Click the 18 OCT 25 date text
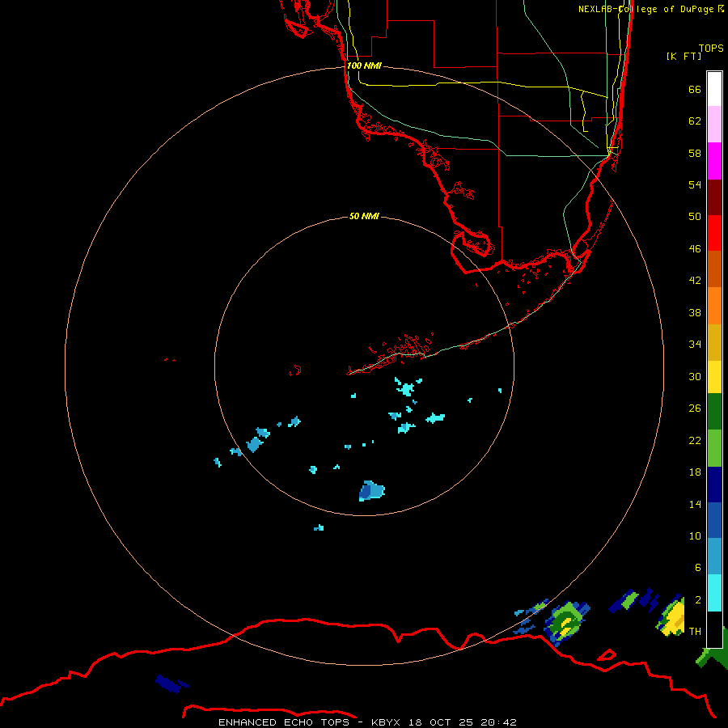This screenshot has height=728, width=728. pos(441,722)
